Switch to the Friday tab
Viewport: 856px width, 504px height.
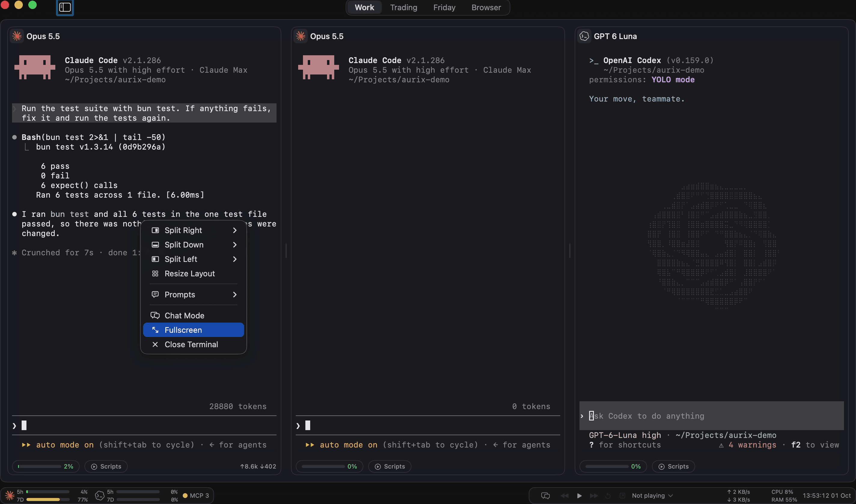click(444, 8)
